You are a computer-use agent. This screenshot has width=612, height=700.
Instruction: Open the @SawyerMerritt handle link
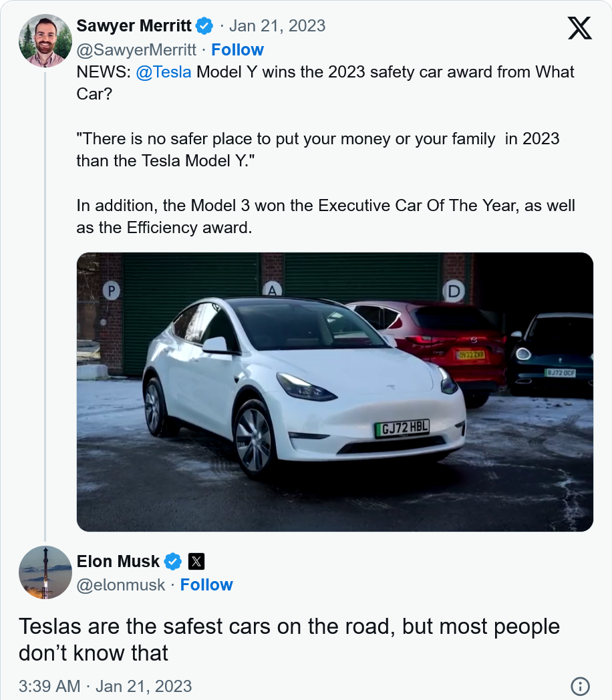(136, 50)
